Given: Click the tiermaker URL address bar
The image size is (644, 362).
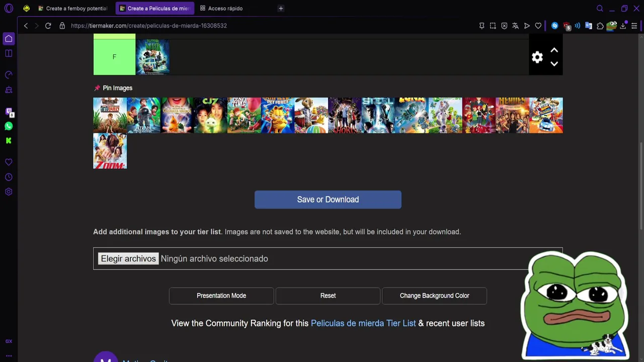Looking at the screenshot, I should (149, 26).
